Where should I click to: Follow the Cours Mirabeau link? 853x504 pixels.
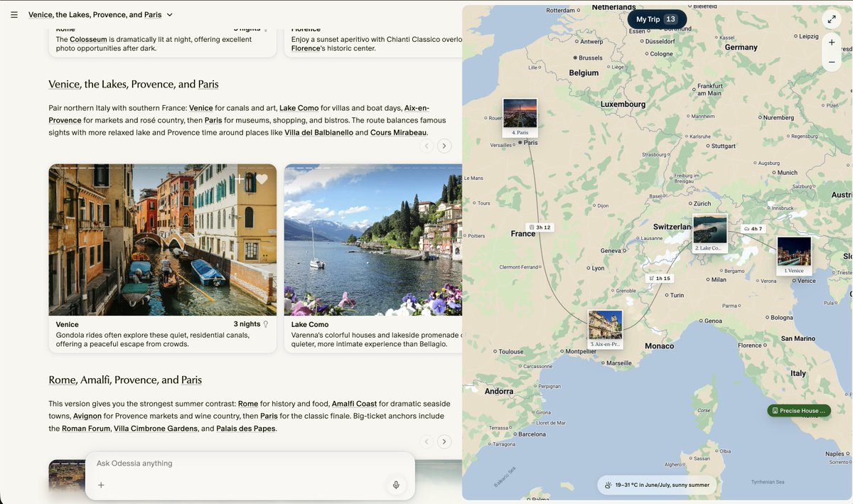[399, 133]
